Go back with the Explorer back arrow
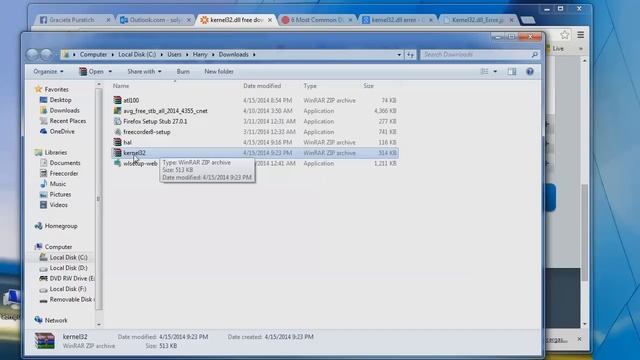 32,54
